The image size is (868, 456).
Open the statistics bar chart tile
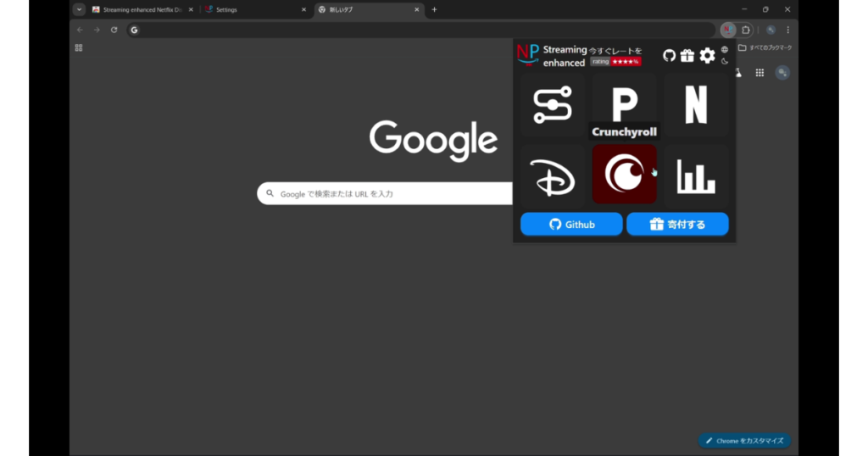click(x=696, y=175)
